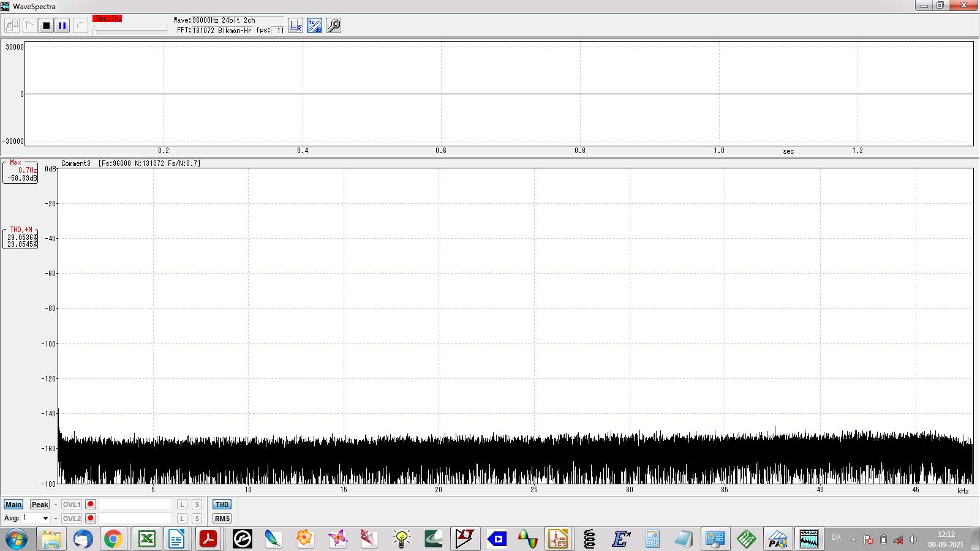Click the OVL1 comment text field
The width and height of the screenshot is (980, 551).
coord(135,504)
